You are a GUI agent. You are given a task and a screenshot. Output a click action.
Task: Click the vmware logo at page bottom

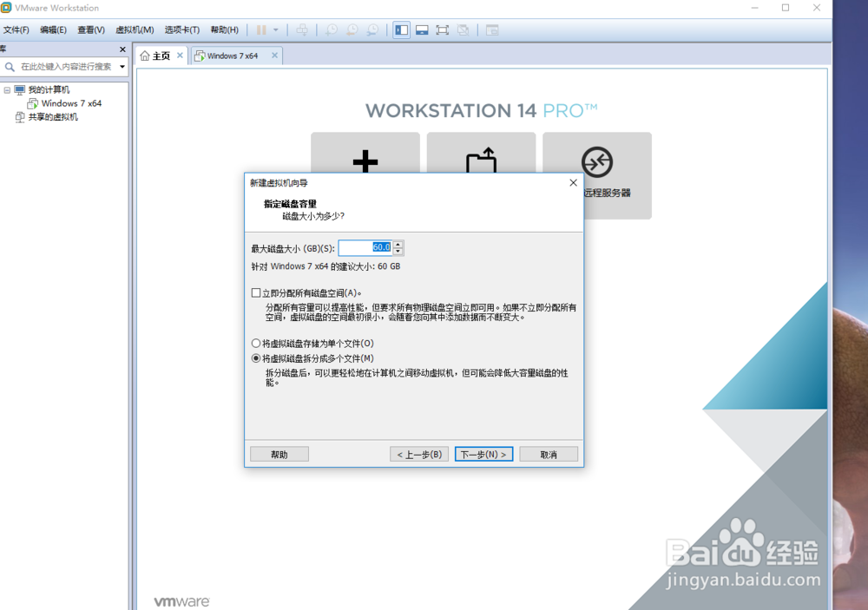[x=181, y=601]
